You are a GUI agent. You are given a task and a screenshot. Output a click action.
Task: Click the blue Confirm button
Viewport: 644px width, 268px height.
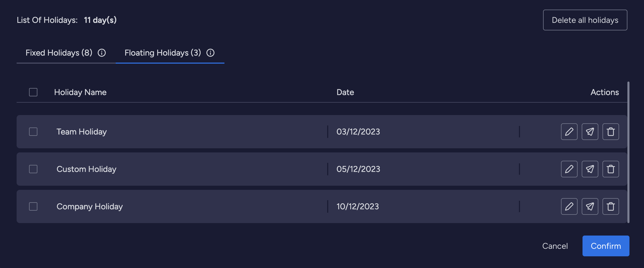(606, 246)
